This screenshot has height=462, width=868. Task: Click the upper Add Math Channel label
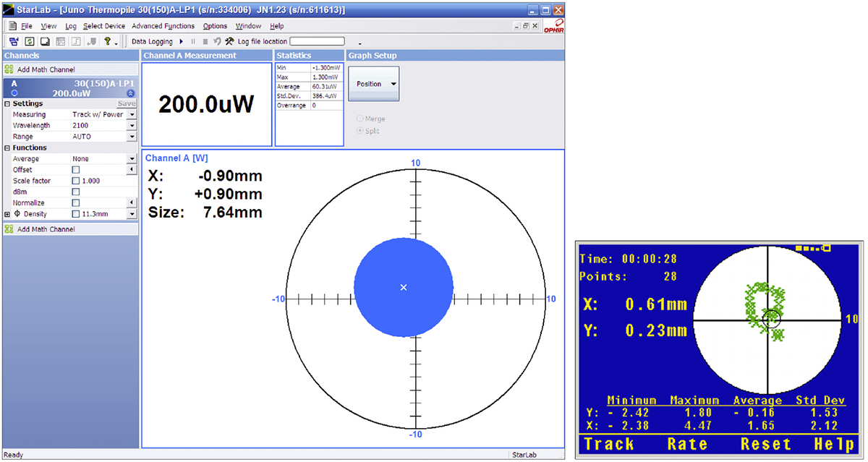coord(46,69)
